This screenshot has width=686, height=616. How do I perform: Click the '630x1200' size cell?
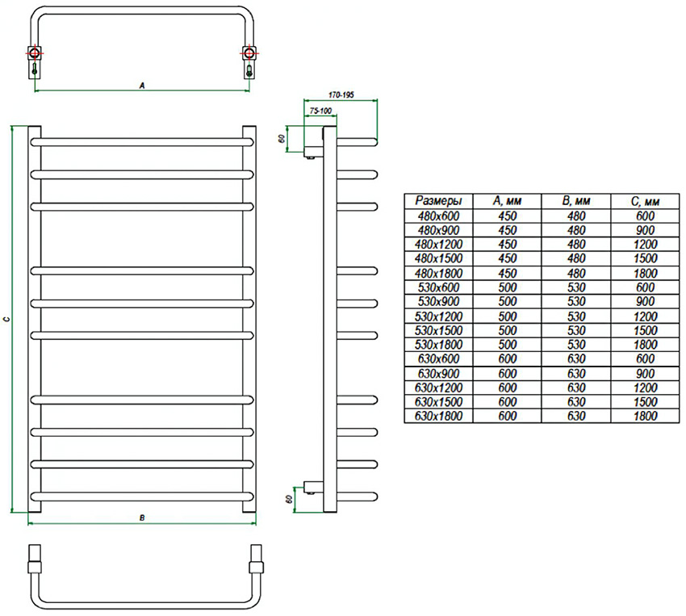coord(438,388)
